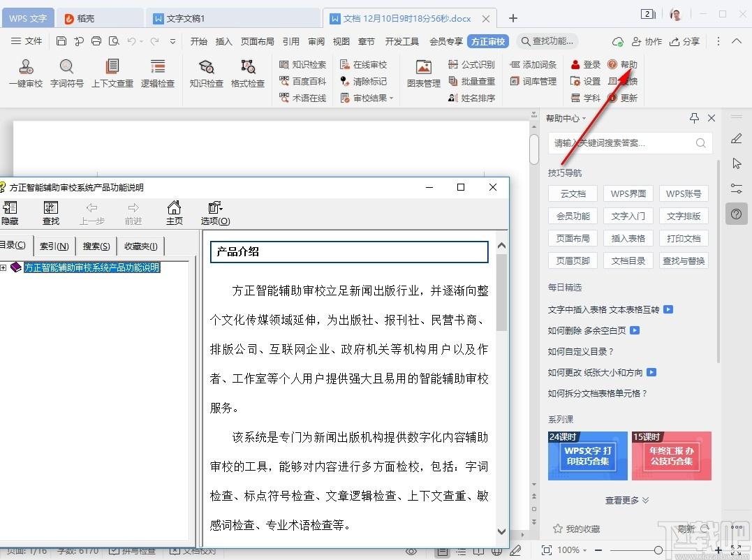The height and width of the screenshot is (560, 752).
Task: Open the 如何拆分文档表格单元格？ article
Action: 597,393
